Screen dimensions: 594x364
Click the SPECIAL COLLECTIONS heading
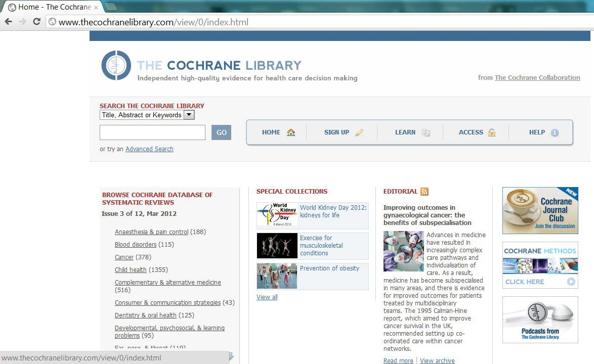click(292, 192)
